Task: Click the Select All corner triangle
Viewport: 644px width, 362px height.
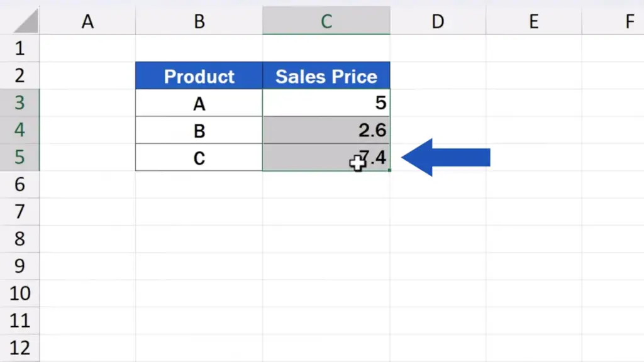Action: click(25, 21)
